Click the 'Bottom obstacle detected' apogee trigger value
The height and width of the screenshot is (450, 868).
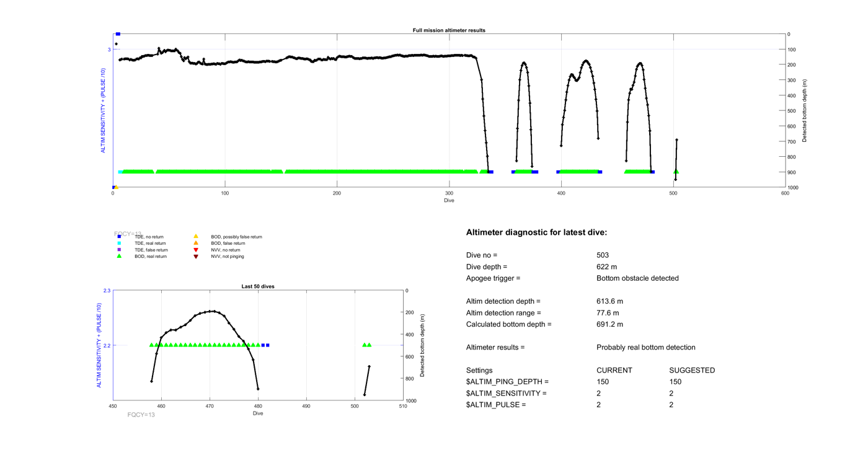click(637, 278)
